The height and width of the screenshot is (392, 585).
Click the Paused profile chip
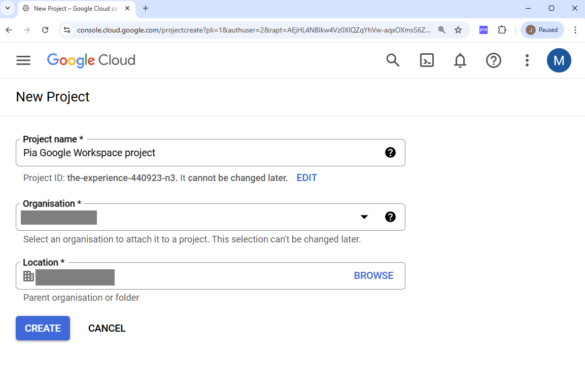pos(542,30)
